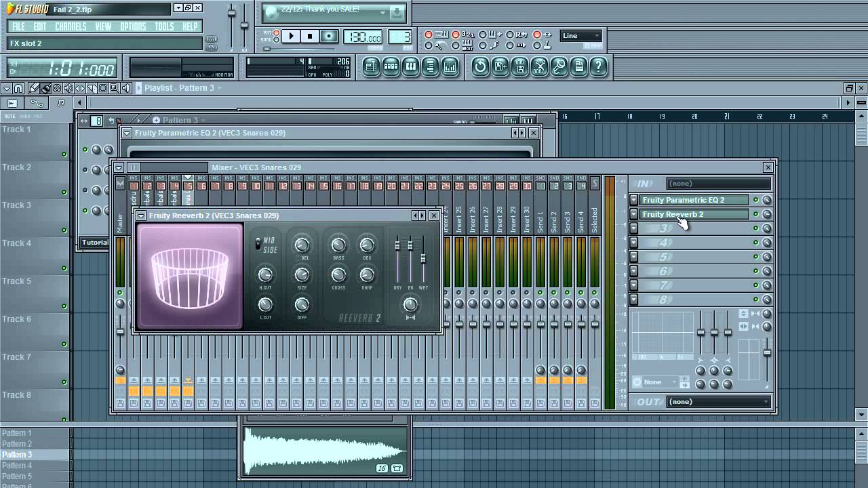Open the TOOLS menu
Viewport: 868px width, 488px height.
coord(164,26)
